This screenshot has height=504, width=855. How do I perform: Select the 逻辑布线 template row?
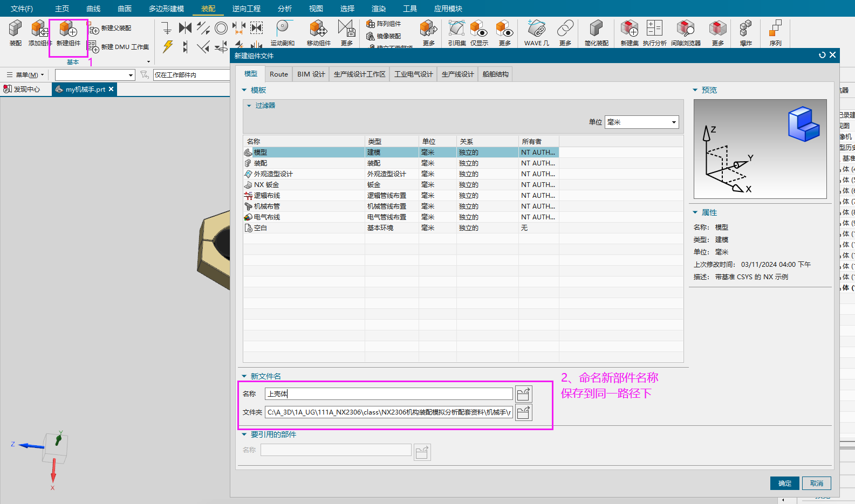(x=401, y=196)
